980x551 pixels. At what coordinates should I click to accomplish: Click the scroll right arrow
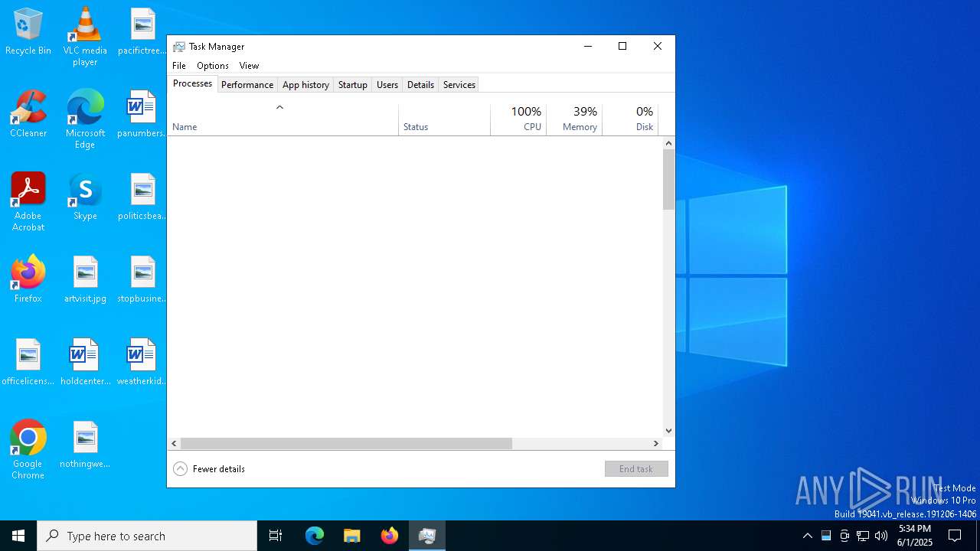pyautogui.click(x=656, y=443)
